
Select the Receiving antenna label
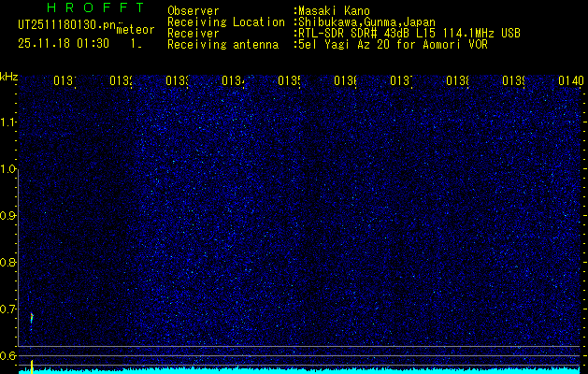tap(223, 45)
